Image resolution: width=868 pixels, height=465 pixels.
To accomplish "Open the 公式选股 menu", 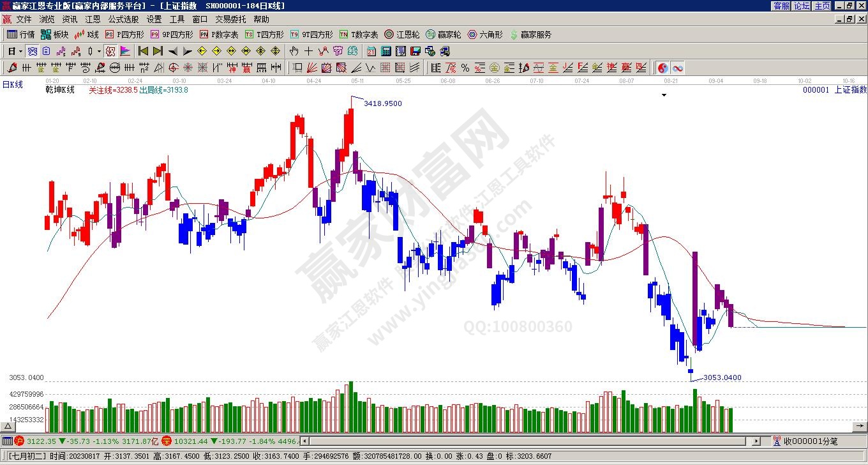I will pos(123,19).
